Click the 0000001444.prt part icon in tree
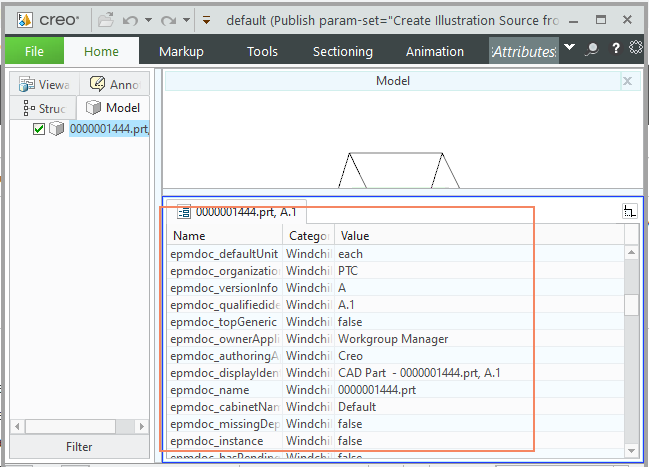The width and height of the screenshot is (649, 467). point(57,129)
